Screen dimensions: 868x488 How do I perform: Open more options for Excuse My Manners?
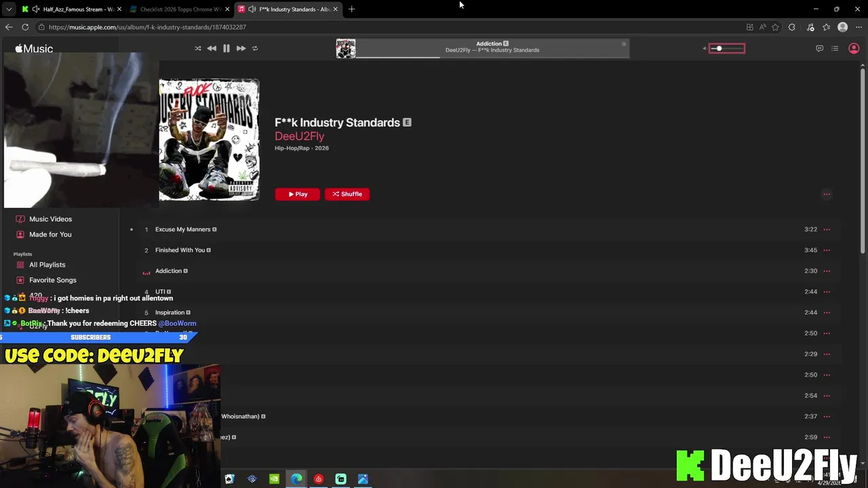[x=827, y=229]
